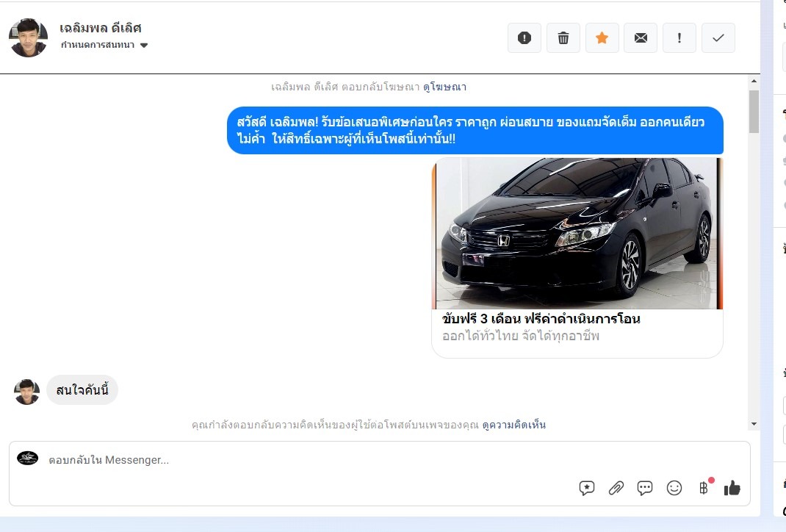Open the speech bubble quick-reply icon
Screen dimensions: 786x532
pos(645,488)
